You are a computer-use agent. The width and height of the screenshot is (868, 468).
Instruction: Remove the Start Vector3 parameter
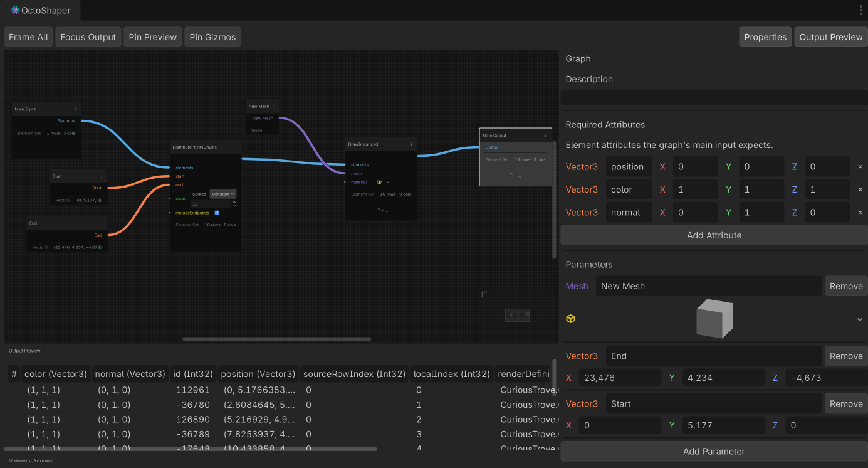point(846,403)
